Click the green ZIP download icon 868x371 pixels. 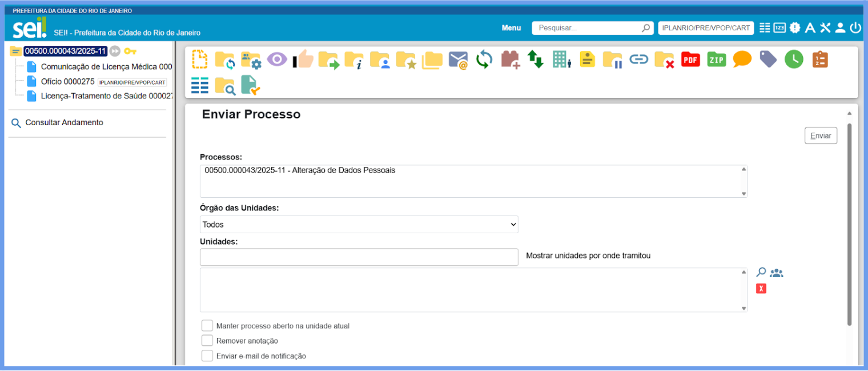[716, 59]
